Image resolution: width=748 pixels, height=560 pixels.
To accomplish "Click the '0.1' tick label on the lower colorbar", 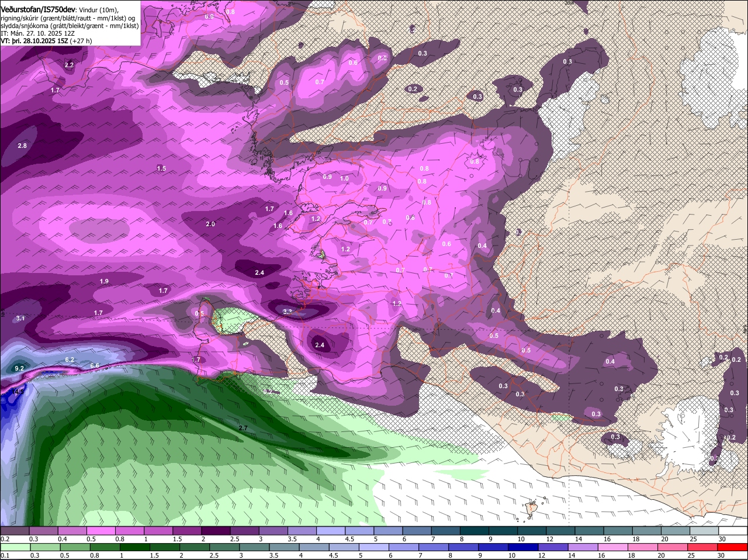I will pyautogui.click(x=5, y=555).
